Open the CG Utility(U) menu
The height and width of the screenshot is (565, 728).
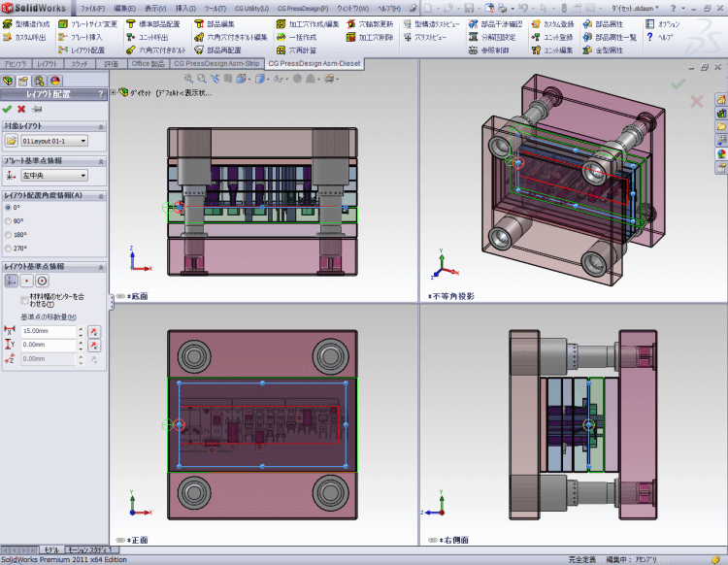click(x=251, y=8)
